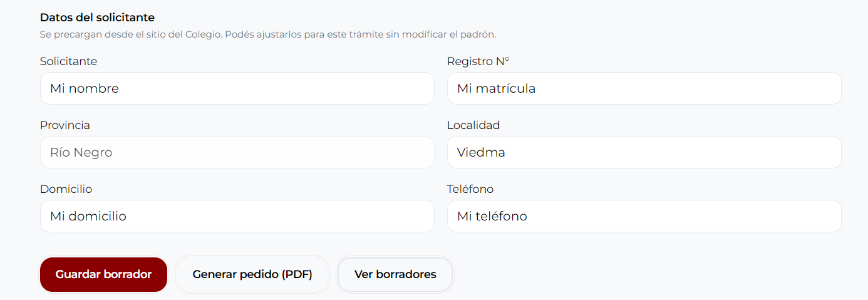Viewport: 868px width, 300px height.
Task: Click the Teléfono label text
Action: point(470,189)
